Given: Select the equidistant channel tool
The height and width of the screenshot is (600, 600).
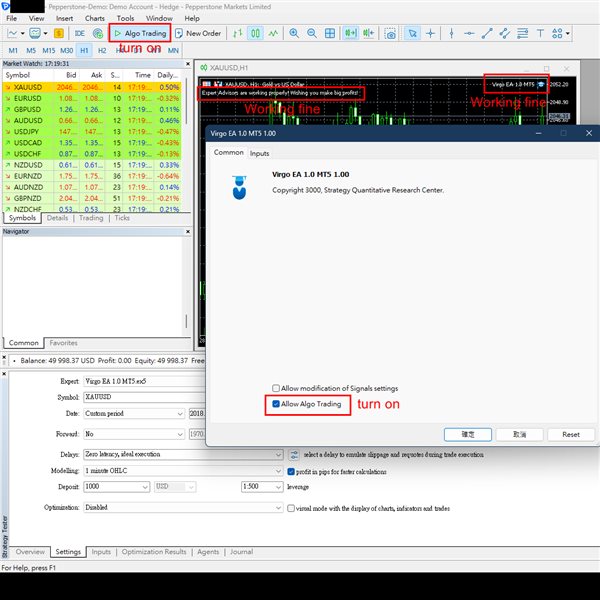Looking at the screenshot, I should (x=505, y=34).
